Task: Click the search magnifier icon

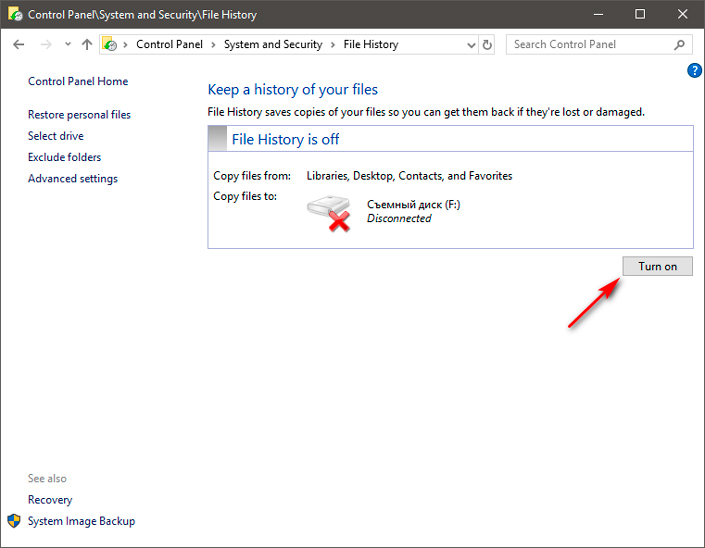Action: point(679,45)
